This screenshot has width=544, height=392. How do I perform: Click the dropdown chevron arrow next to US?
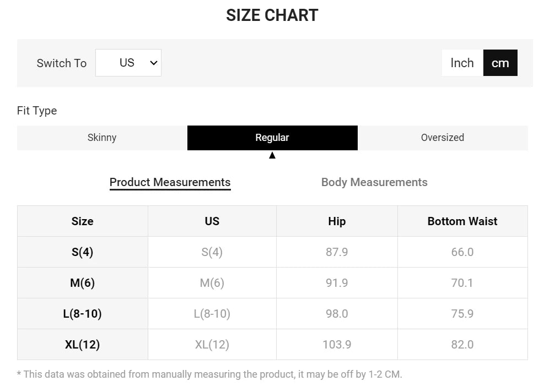pyautogui.click(x=153, y=63)
